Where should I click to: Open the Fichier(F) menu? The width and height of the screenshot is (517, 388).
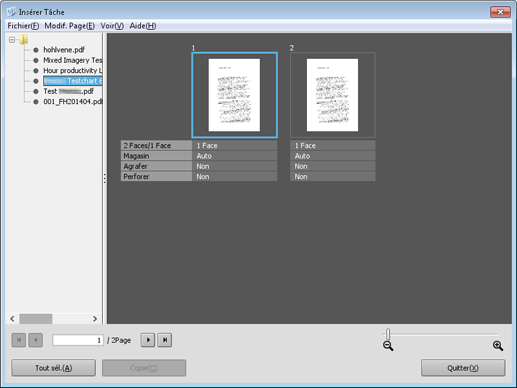tap(23, 26)
